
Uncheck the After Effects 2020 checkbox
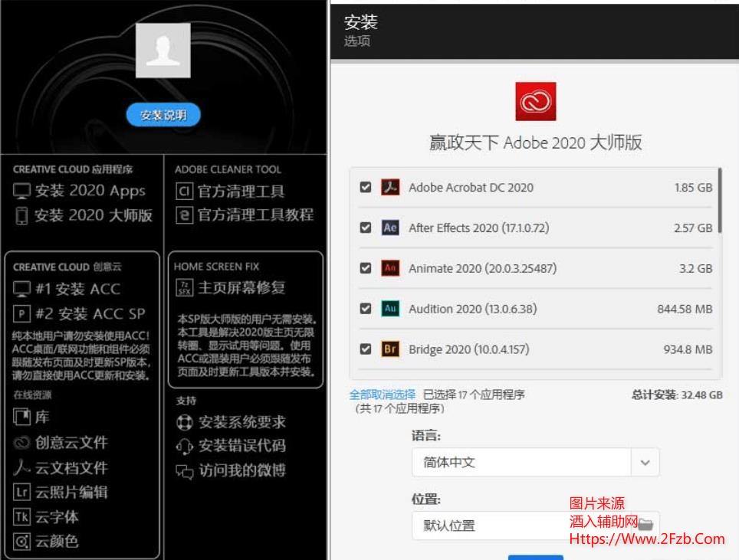click(366, 228)
